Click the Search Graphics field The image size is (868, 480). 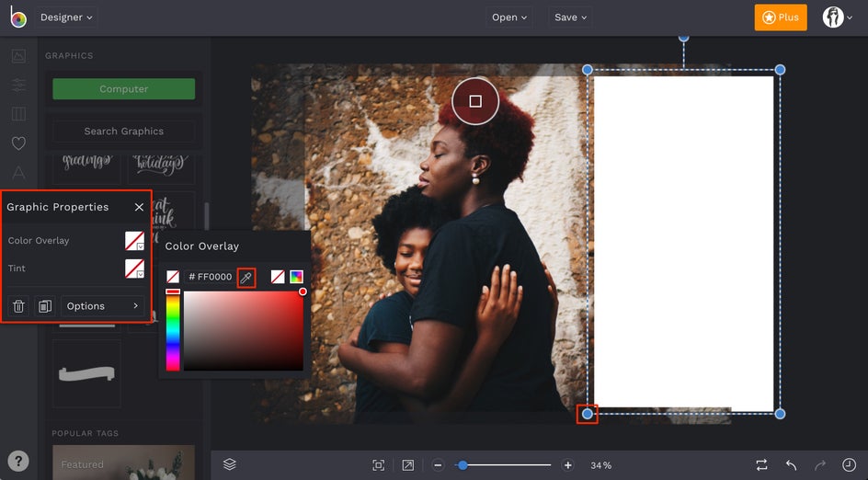(x=123, y=131)
